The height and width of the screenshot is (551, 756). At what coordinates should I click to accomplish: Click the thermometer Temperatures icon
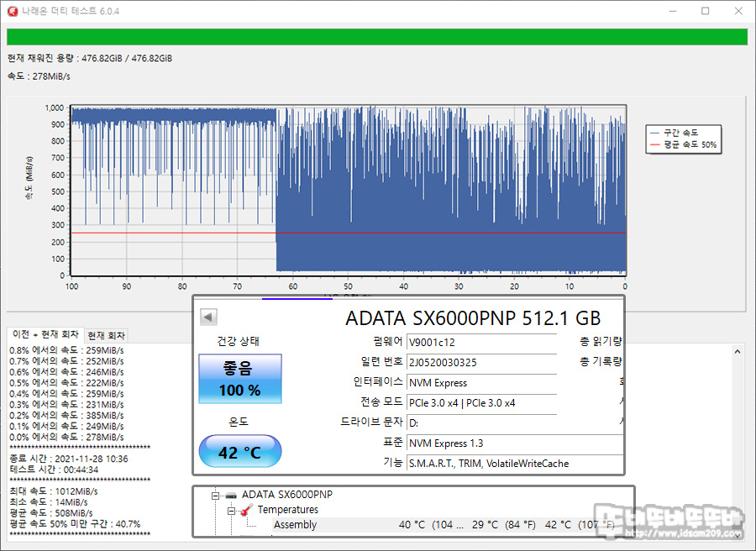tap(247, 510)
